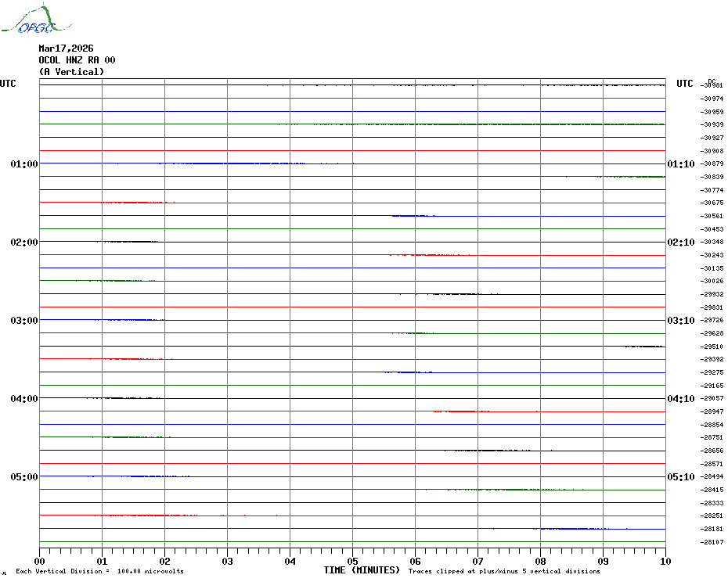The width and height of the screenshot is (728, 582).
Task: Click the OFGC logo in the corner
Action: tap(28, 20)
